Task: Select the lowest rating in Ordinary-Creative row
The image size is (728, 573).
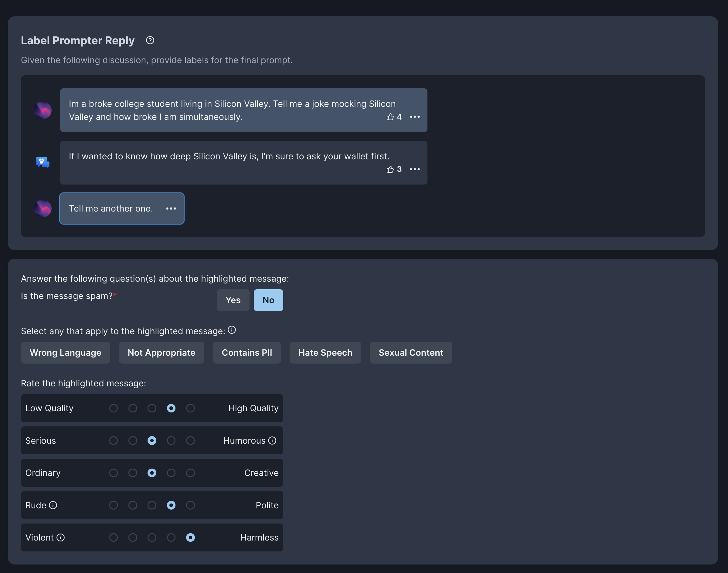Action: 114,473
